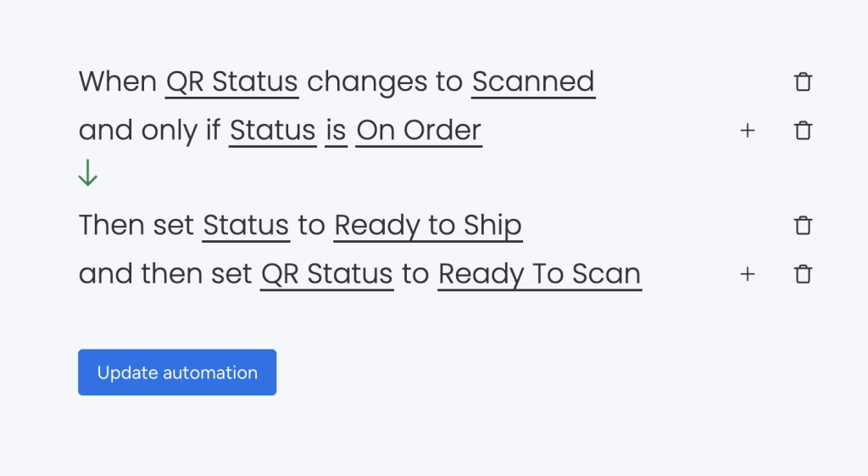The image size is (868, 476).
Task: Change the 'Ready To Scan' action value
Action: (539, 274)
